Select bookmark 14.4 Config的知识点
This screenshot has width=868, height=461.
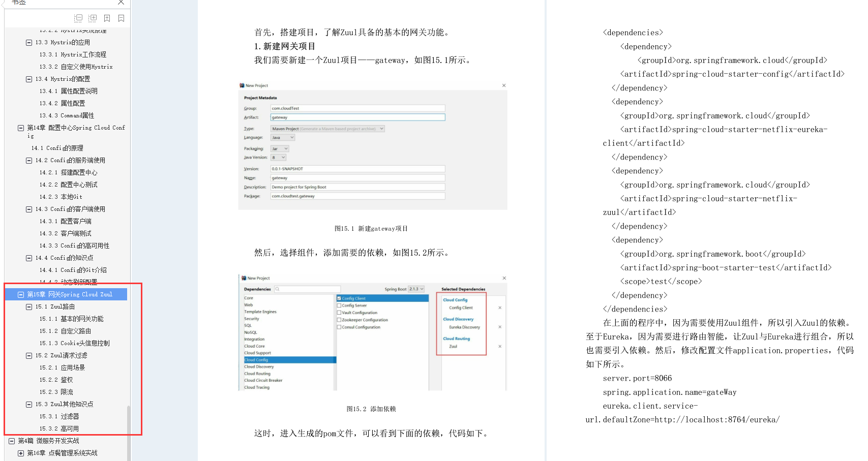(64, 258)
